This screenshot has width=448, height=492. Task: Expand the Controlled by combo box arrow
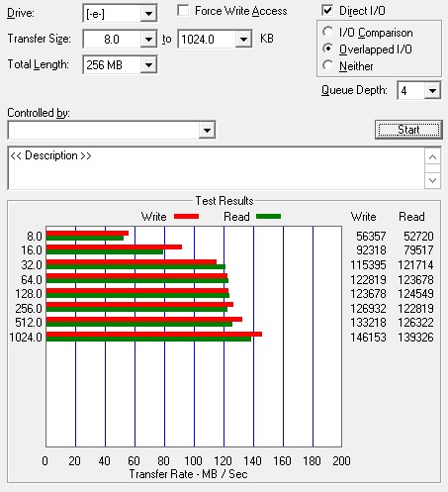click(x=207, y=130)
